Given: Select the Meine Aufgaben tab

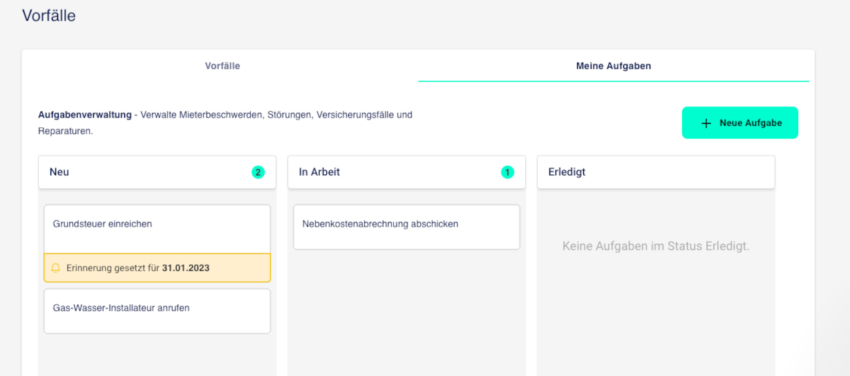Looking at the screenshot, I should pyautogui.click(x=614, y=66).
